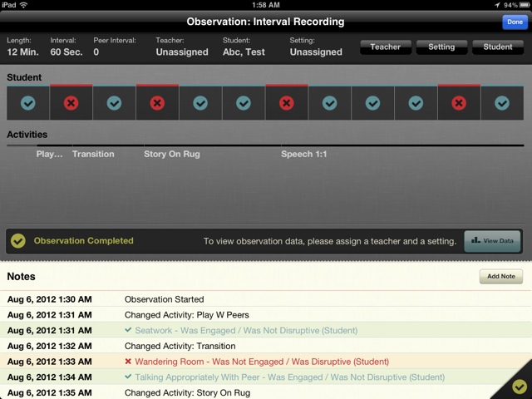The image size is (532, 399).
Task: Click the battery indicator in the status bar
Action: click(x=524, y=5)
